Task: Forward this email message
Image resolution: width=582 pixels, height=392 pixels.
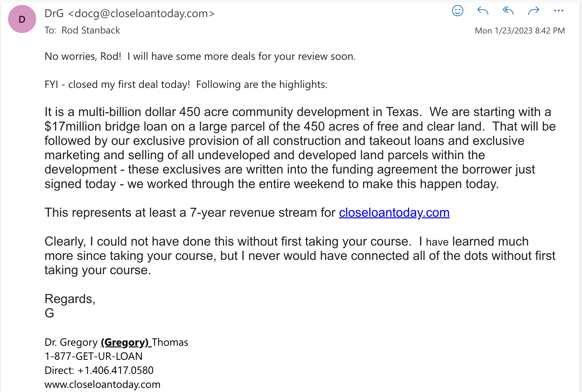Action: coord(533,11)
